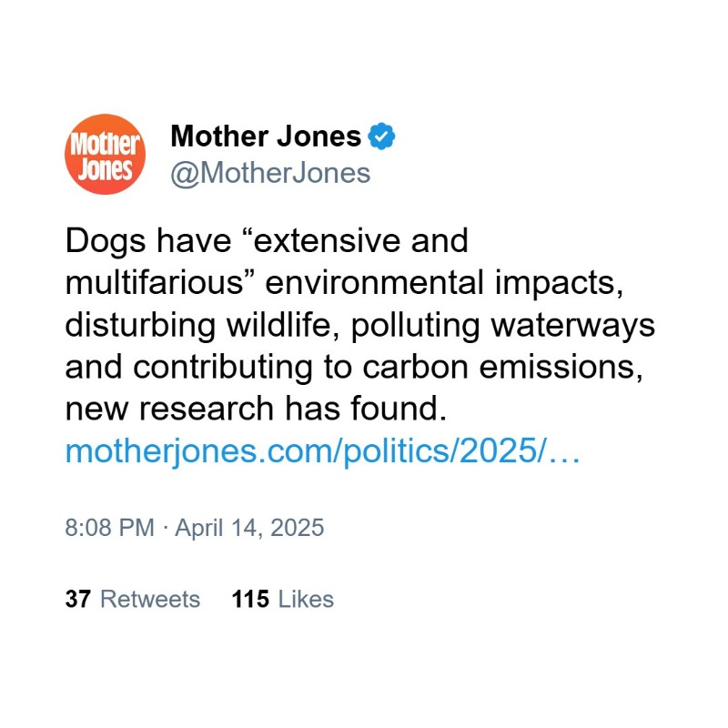Click the @MotherJones handle

pyautogui.click(x=270, y=173)
